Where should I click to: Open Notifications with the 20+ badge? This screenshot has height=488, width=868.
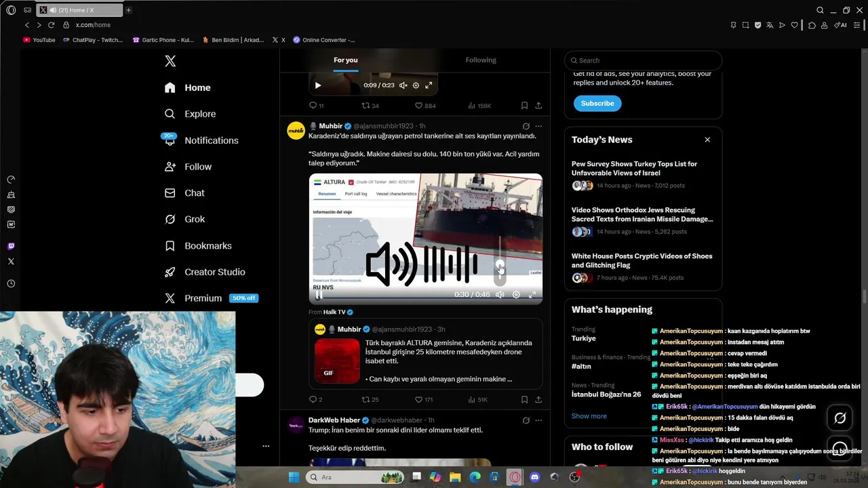click(x=201, y=140)
